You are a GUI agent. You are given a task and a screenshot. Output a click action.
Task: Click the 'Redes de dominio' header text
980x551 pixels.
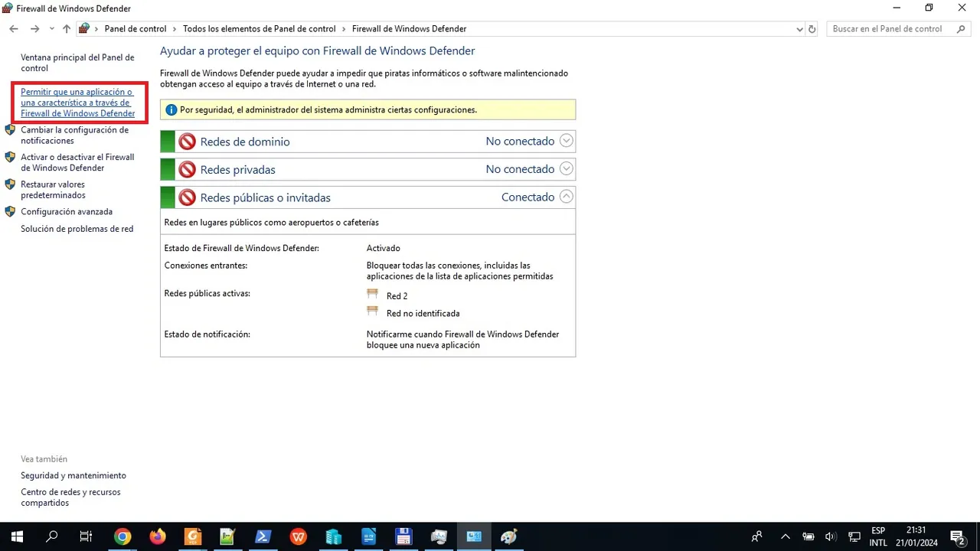click(245, 142)
